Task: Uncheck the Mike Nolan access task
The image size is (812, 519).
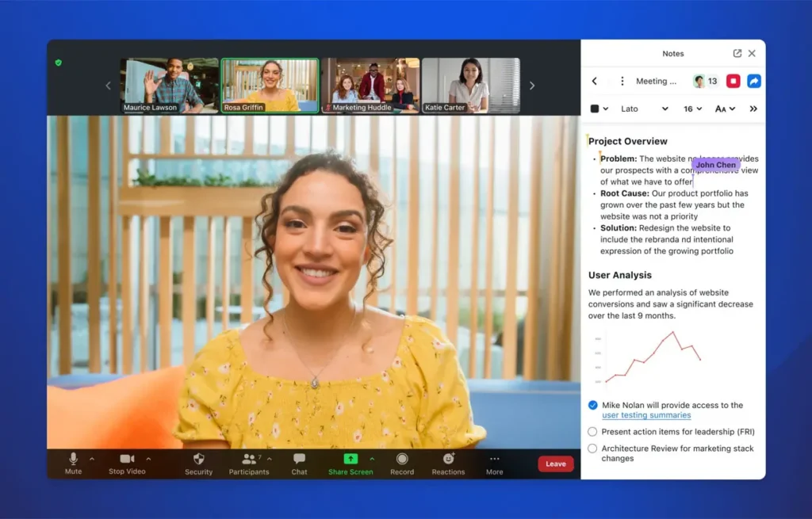Action: [592, 405]
